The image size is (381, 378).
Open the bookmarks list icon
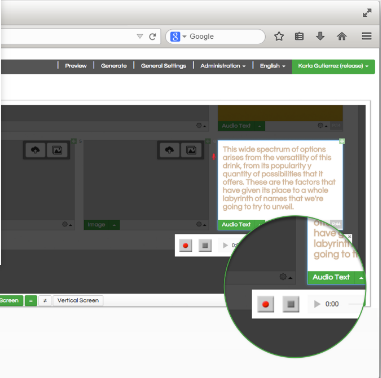(299, 36)
